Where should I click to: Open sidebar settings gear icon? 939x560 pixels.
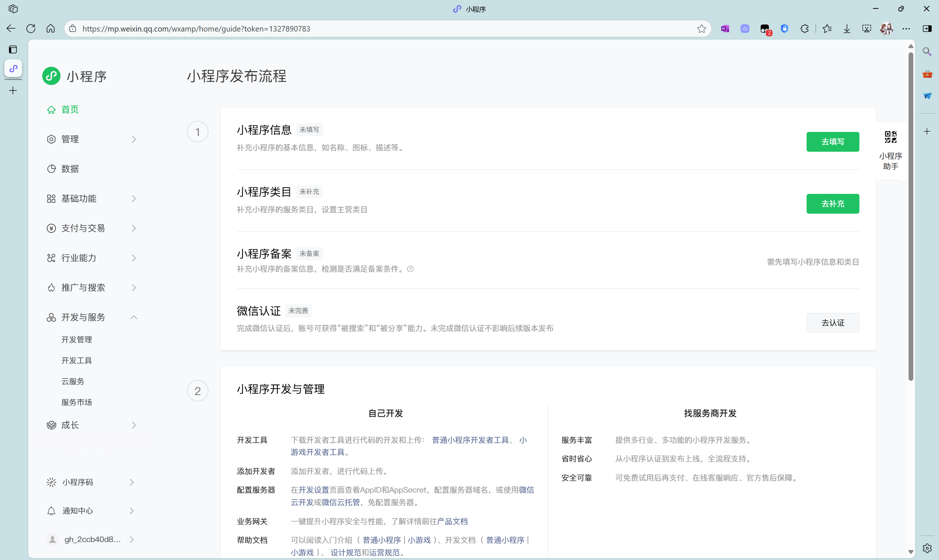927,548
